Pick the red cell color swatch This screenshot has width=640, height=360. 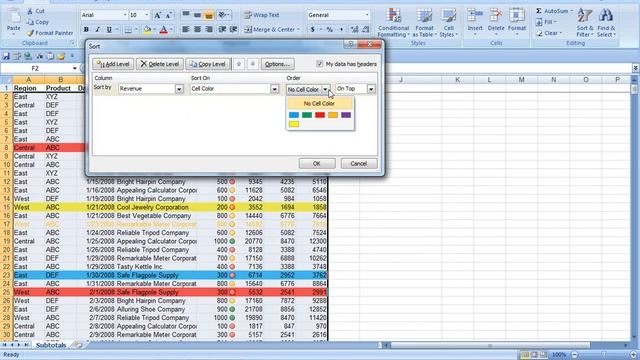point(320,115)
